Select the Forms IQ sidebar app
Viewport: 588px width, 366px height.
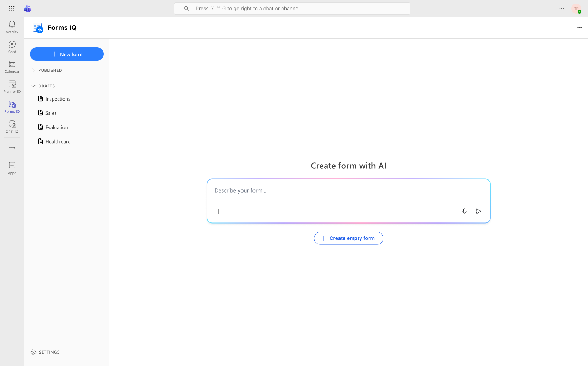coord(12,107)
